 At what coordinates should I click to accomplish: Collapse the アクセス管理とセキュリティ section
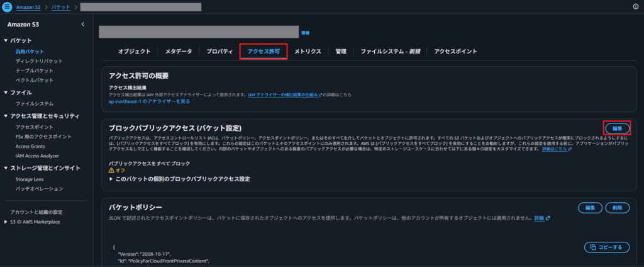pos(6,116)
